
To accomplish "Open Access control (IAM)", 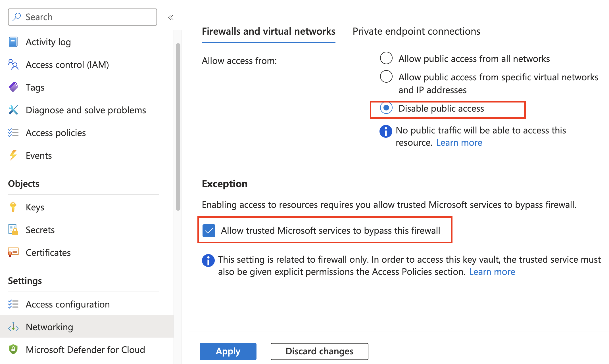I will pos(67,64).
